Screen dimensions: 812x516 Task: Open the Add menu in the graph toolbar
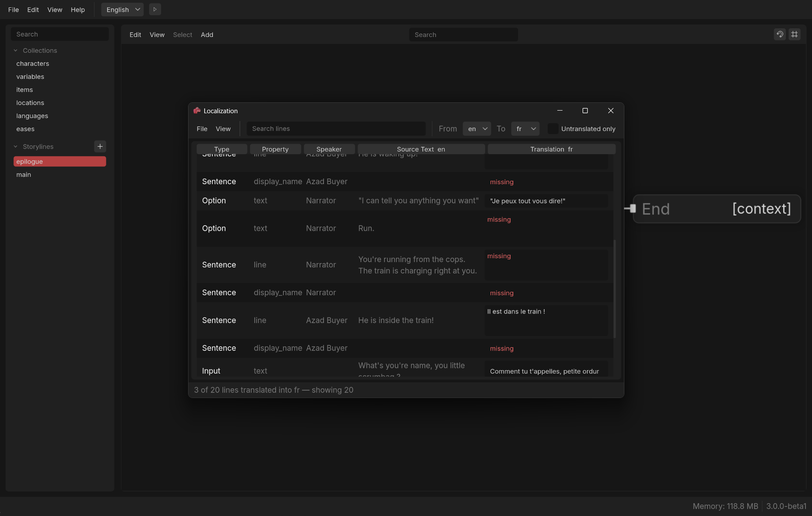pos(207,34)
